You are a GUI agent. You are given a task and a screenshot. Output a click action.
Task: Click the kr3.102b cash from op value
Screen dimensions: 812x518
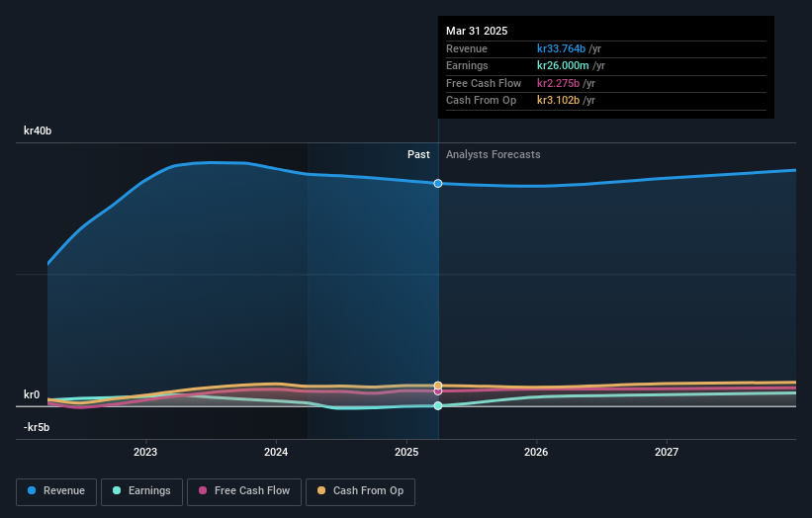558,101
